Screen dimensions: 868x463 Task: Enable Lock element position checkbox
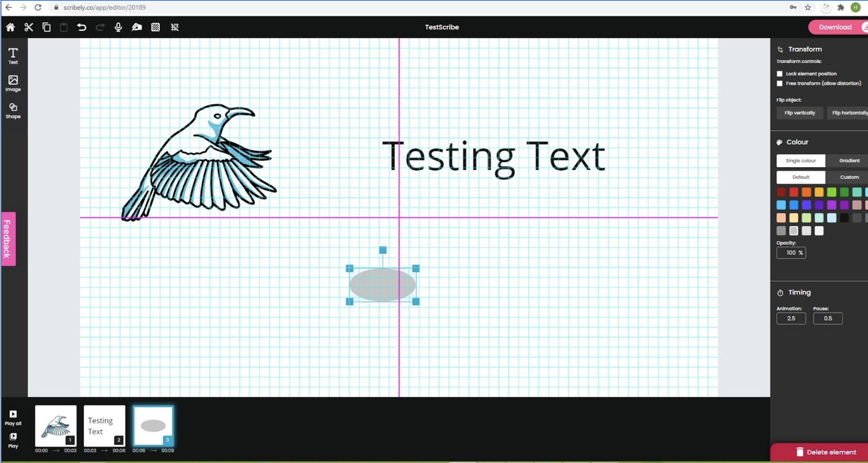(x=780, y=74)
